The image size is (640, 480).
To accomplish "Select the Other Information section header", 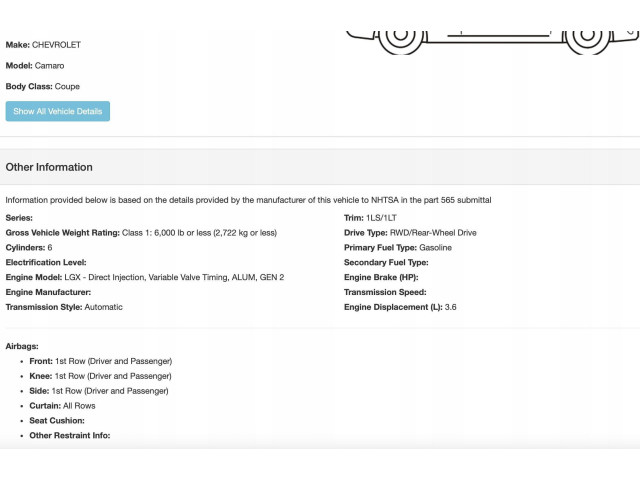I will point(49,167).
